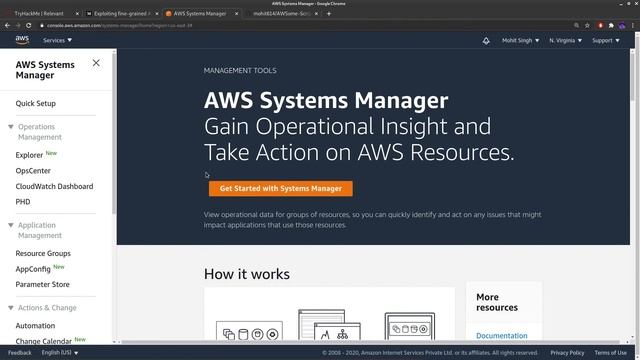Open Change Calendar
Screen dimensions: 640x360
(44, 341)
